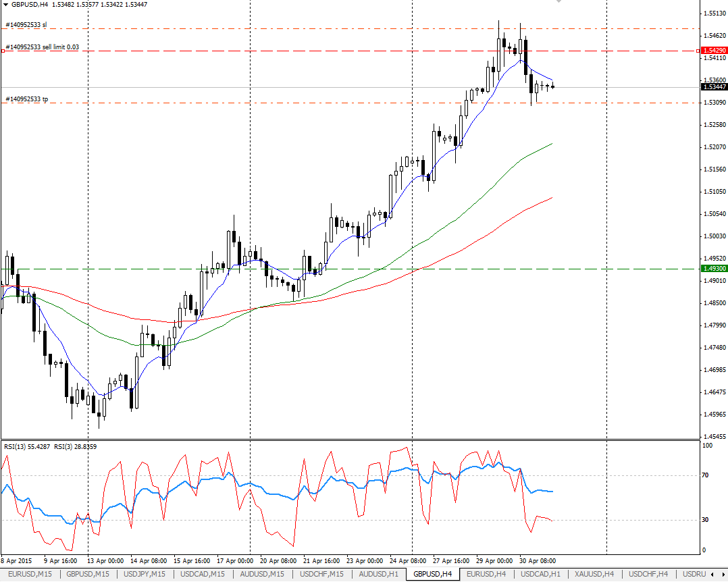
Task: Open the AUDUSD,M15 chart tab
Action: point(262,574)
